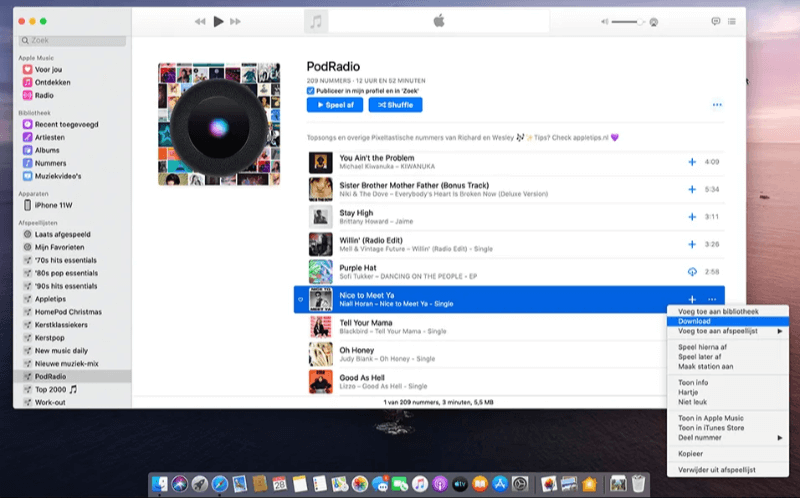The height and width of the screenshot is (498, 800).
Task: Select 'Verwijder uit afspeellijst' menu entry
Action: [x=717, y=470]
